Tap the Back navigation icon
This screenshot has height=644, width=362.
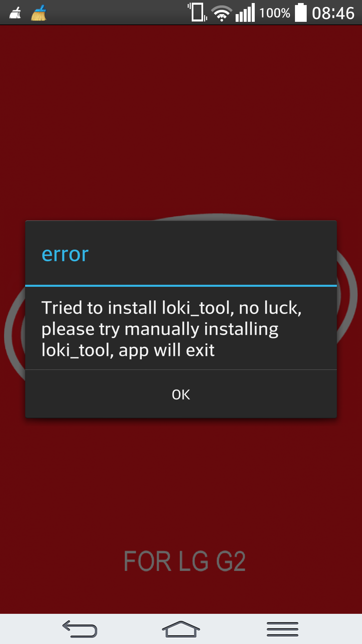[x=80, y=629]
